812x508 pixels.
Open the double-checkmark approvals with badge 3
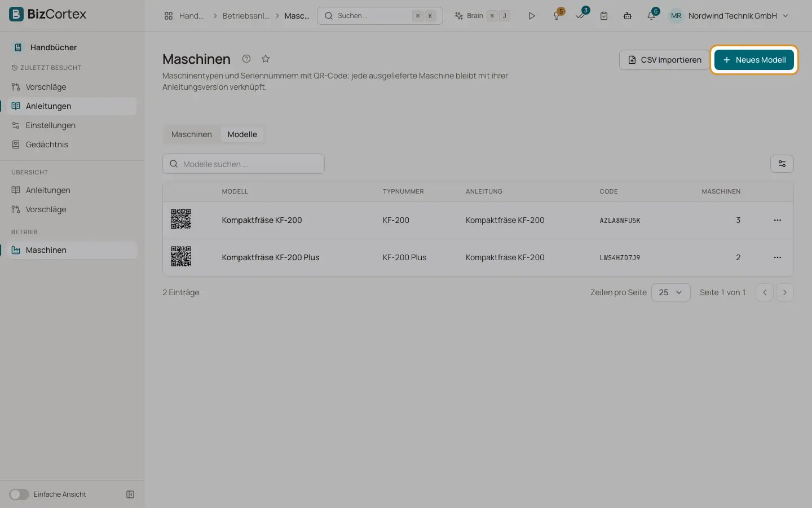[x=581, y=15]
